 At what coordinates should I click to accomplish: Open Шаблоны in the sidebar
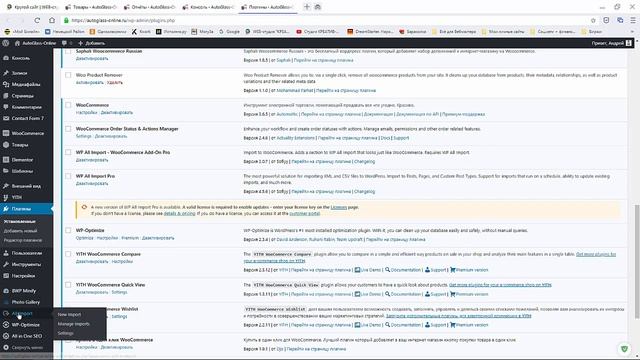coord(22,171)
